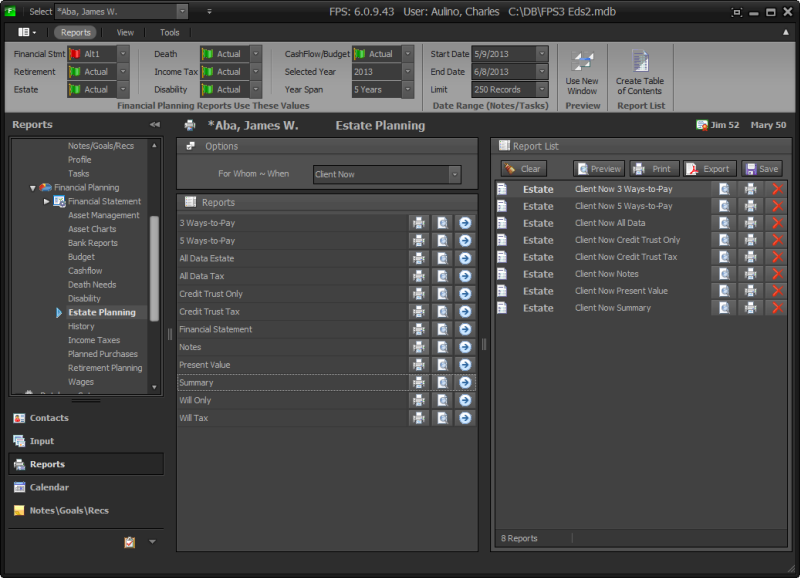Open the Start Date dropdown

(x=542, y=54)
